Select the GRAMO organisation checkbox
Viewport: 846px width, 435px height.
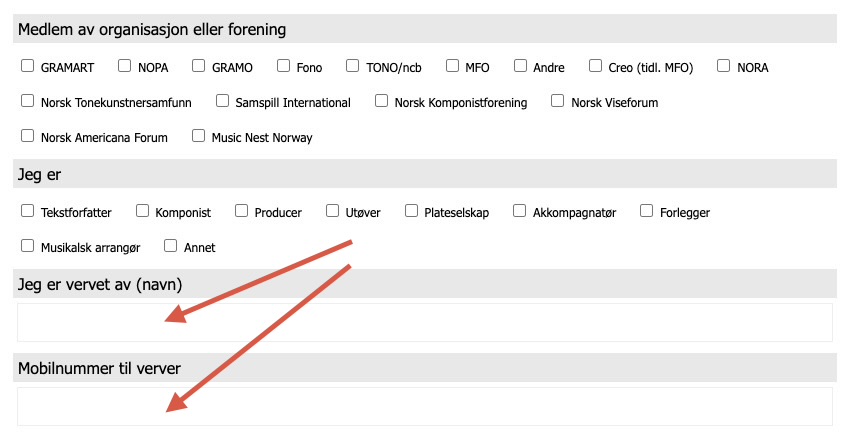coord(198,67)
